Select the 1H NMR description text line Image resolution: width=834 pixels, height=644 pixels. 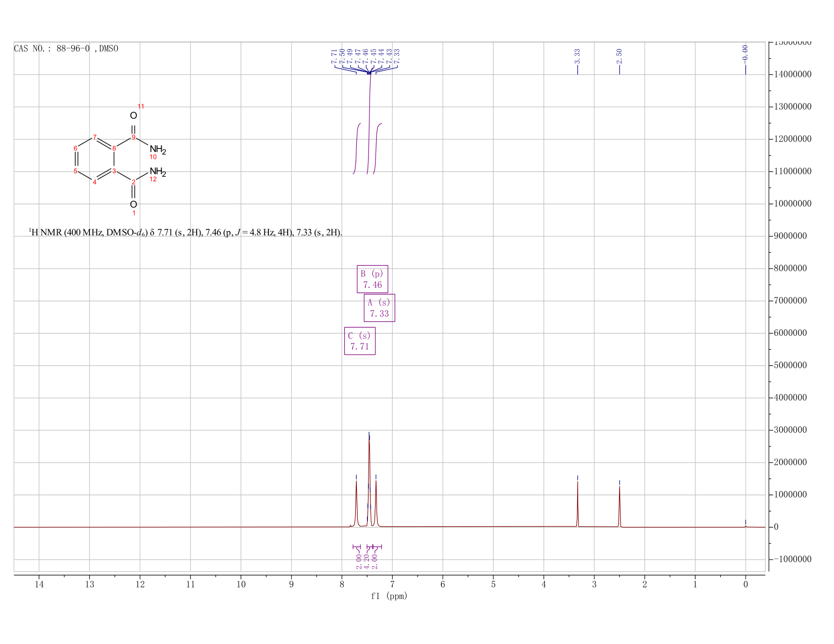(186, 232)
